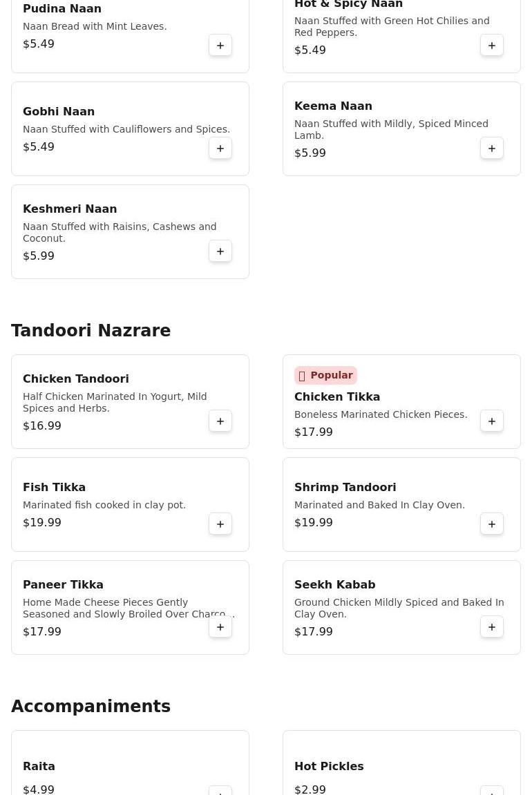Click the Popular badge on Chicken Tikka

click(x=325, y=375)
